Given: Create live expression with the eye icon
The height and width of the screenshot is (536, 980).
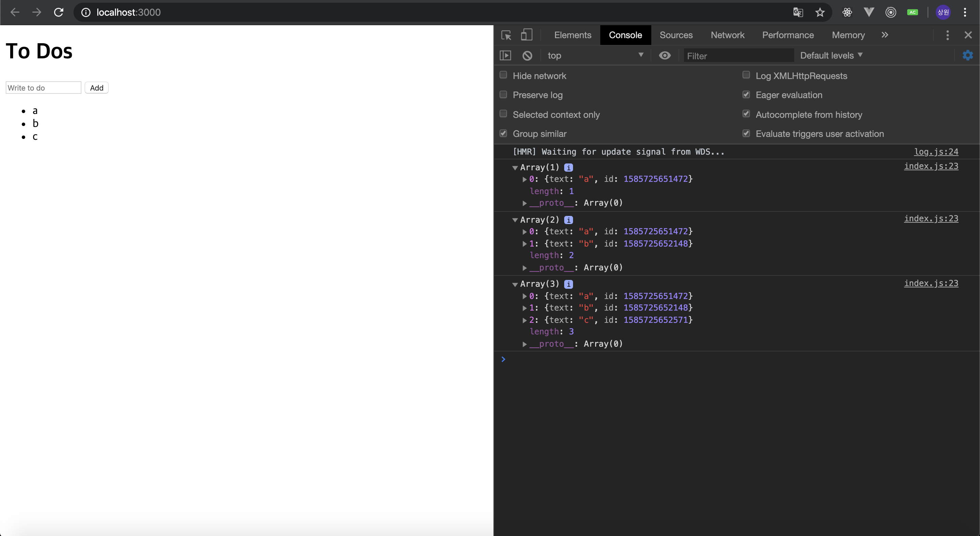Looking at the screenshot, I should click(x=665, y=56).
